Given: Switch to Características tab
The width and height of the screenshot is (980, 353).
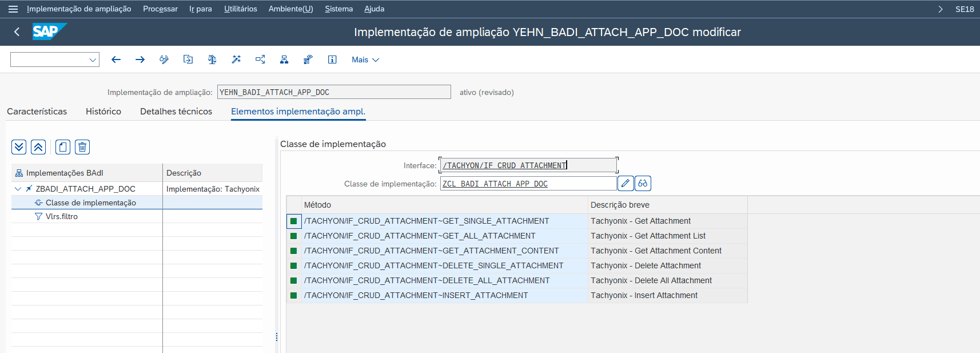Looking at the screenshot, I should coord(37,112).
